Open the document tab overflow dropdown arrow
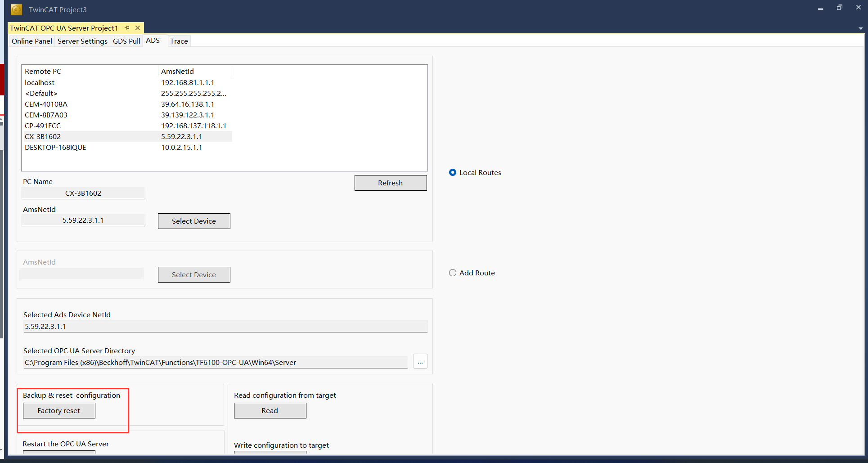 tap(860, 28)
